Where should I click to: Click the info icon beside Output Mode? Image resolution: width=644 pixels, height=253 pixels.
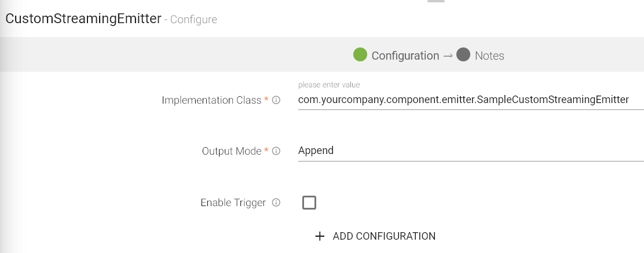point(276,151)
